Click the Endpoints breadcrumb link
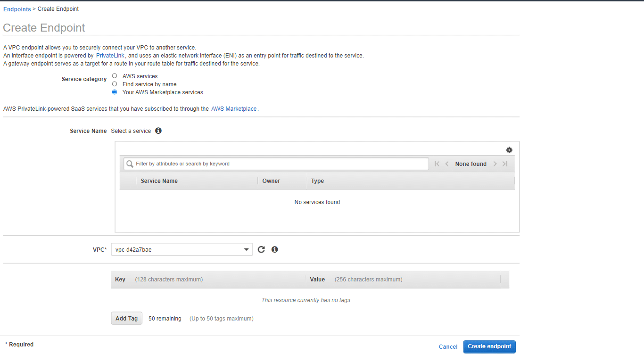Screen dimensions: 644x362 (x=17, y=9)
